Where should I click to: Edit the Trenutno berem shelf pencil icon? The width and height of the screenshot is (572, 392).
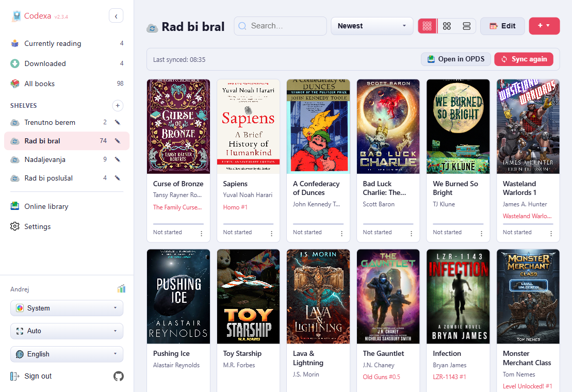(118, 122)
